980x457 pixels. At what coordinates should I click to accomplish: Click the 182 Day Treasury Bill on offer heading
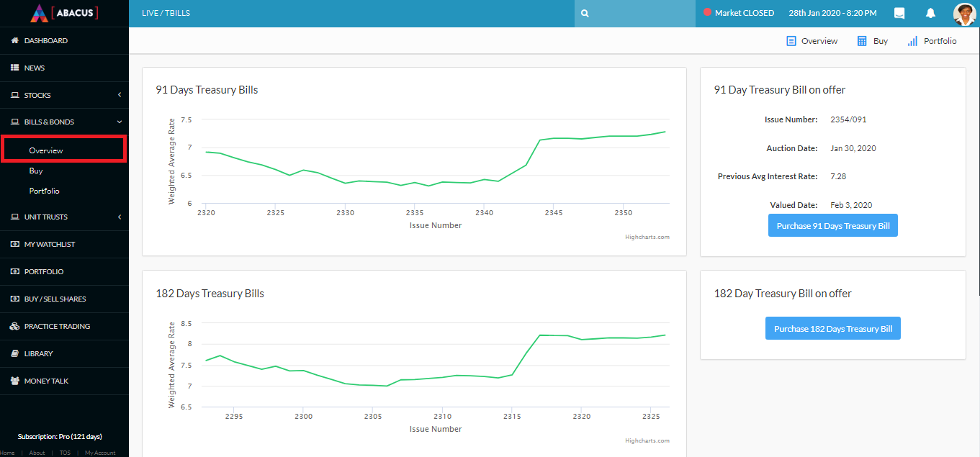(x=783, y=294)
